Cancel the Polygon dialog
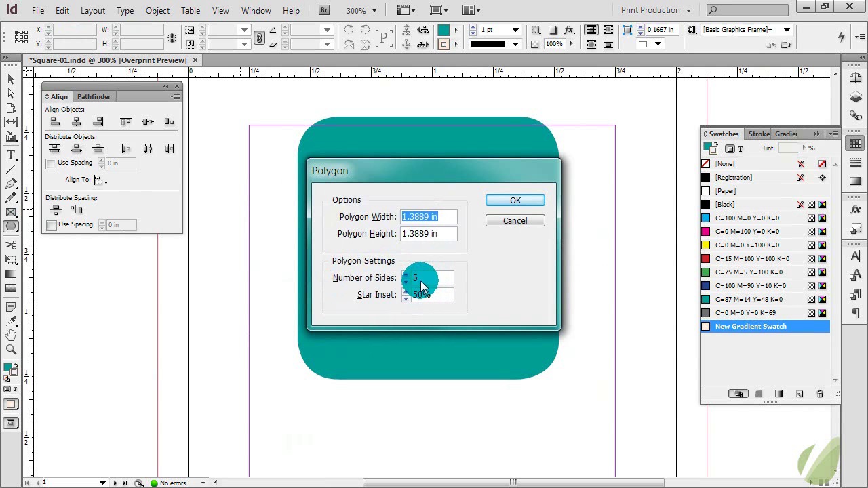868x488 pixels. click(515, 221)
